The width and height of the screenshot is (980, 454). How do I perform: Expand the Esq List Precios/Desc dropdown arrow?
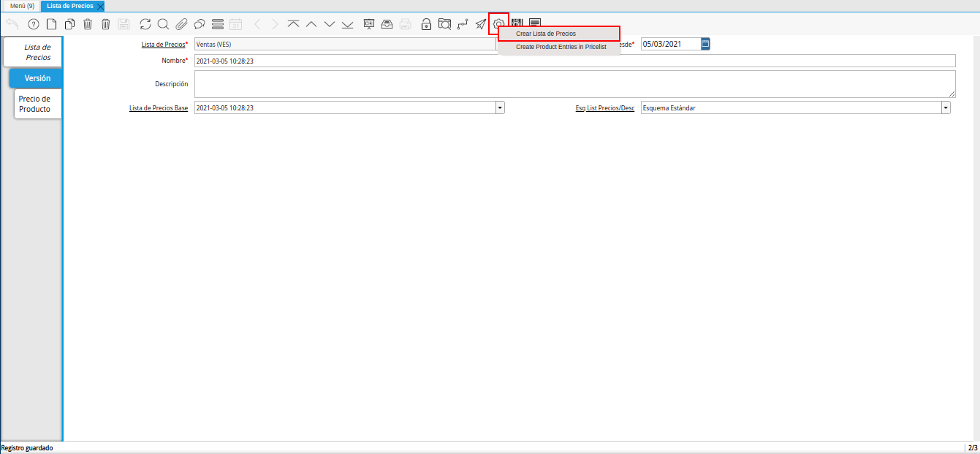[946, 107]
